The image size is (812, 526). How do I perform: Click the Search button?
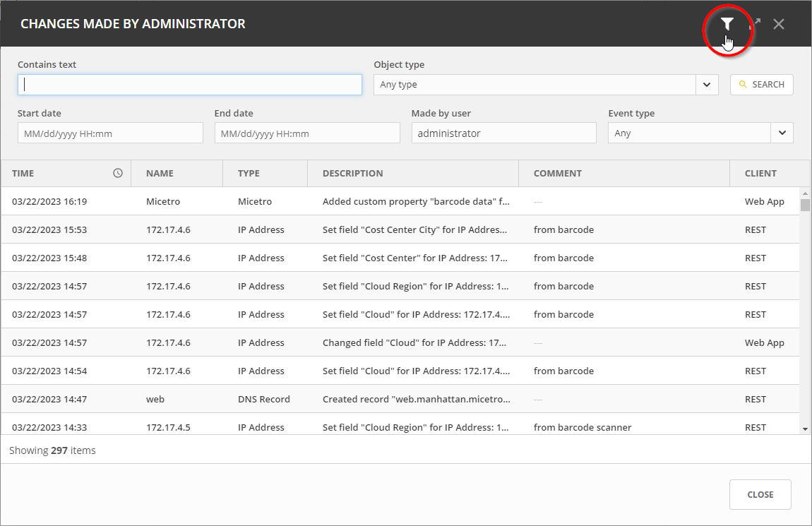tap(761, 85)
